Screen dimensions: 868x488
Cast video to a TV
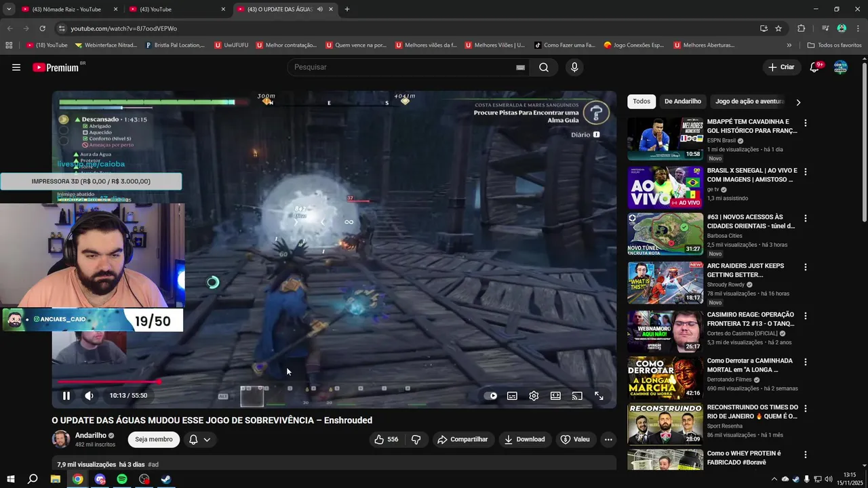(577, 396)
